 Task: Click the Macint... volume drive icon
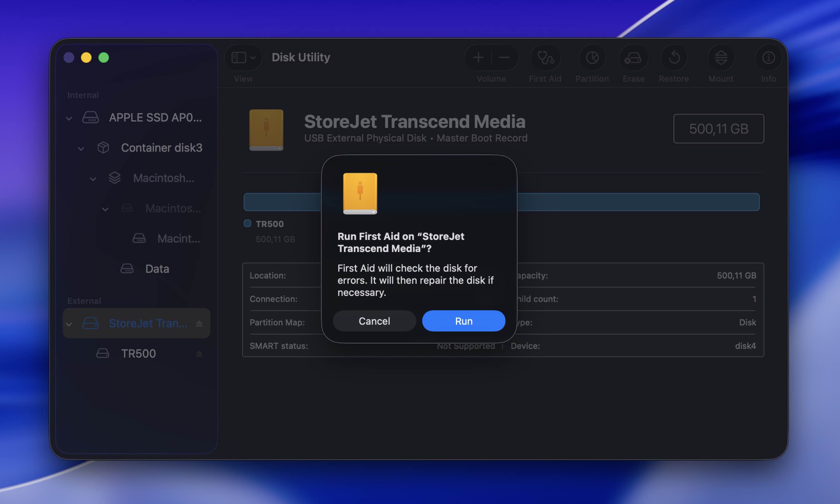[139, 238]
